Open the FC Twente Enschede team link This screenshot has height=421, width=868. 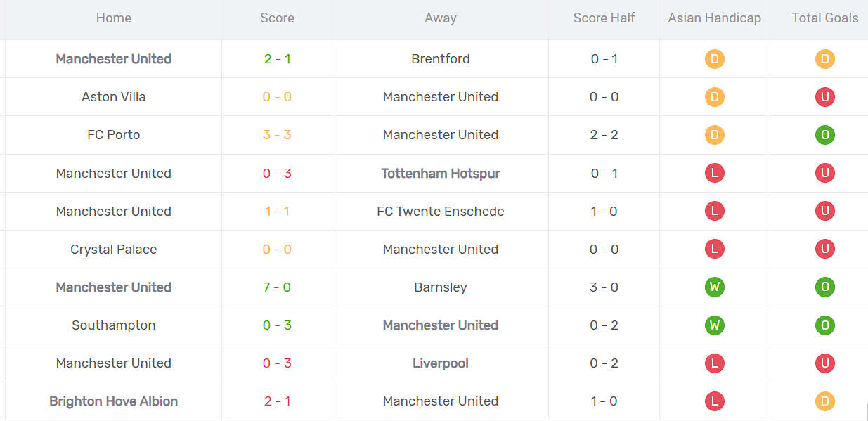(x=441, y=211)
